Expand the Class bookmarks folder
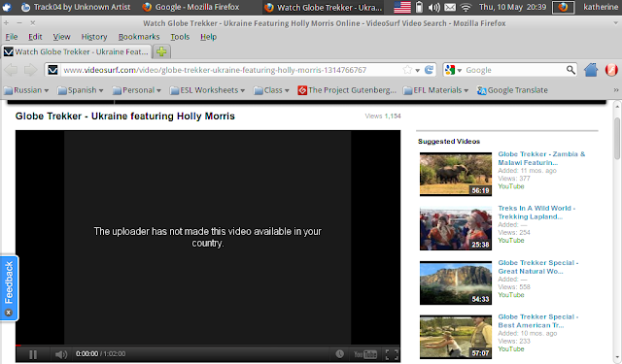622x364 pixels. (x=271, y=90)
